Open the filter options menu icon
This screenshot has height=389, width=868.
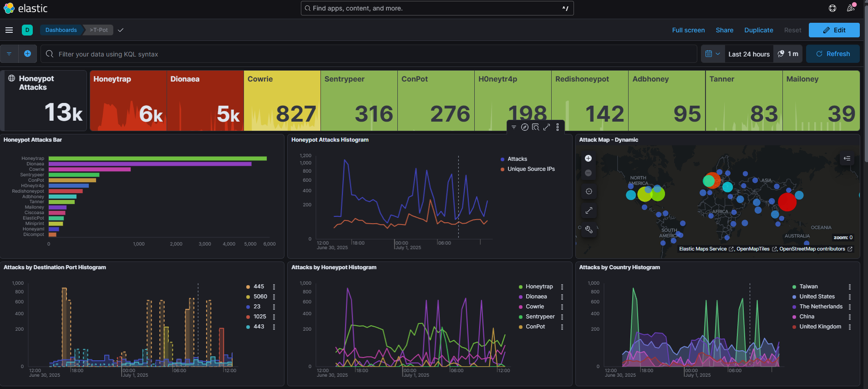click(x=9, y=54)
